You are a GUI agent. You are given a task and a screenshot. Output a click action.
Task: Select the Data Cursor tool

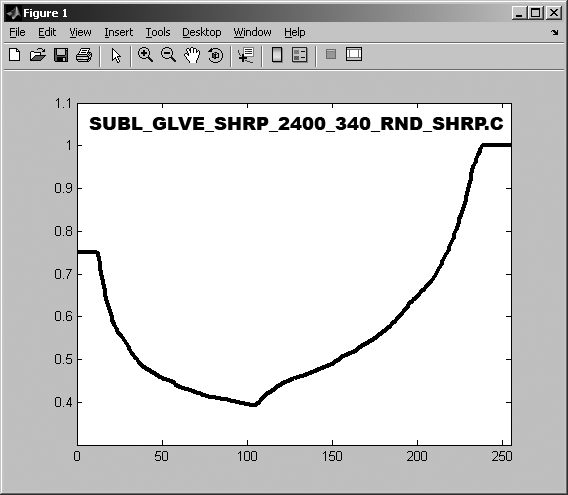pos(246,55)
